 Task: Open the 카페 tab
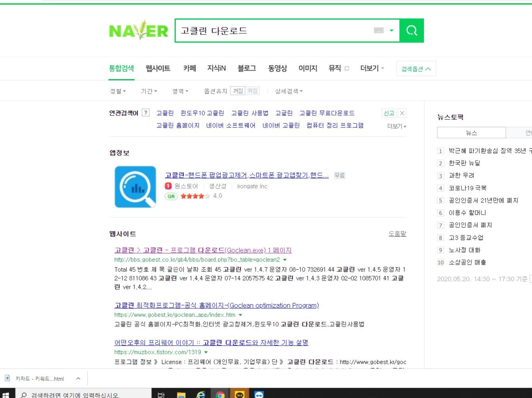[189, 68]
